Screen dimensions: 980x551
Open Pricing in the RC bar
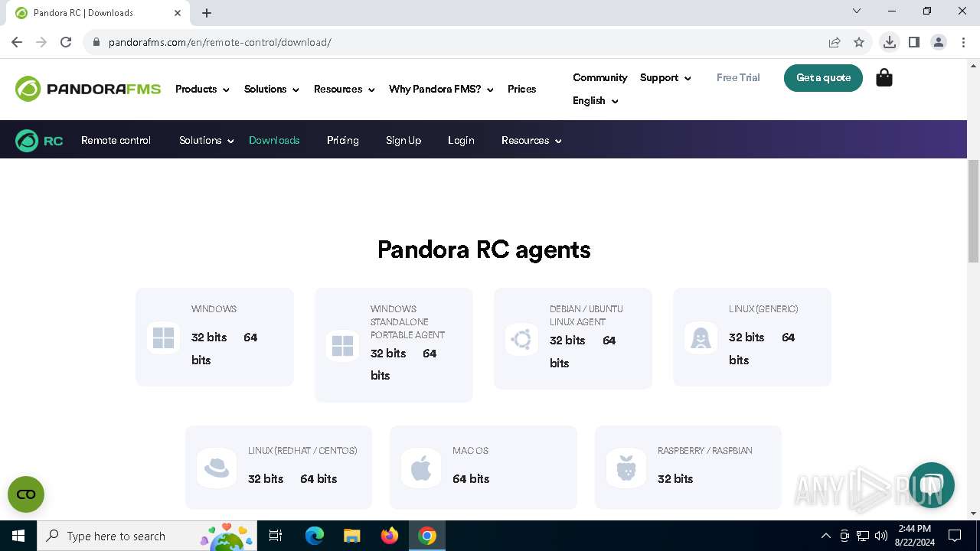pyautogui.click(x=342, y=141)
